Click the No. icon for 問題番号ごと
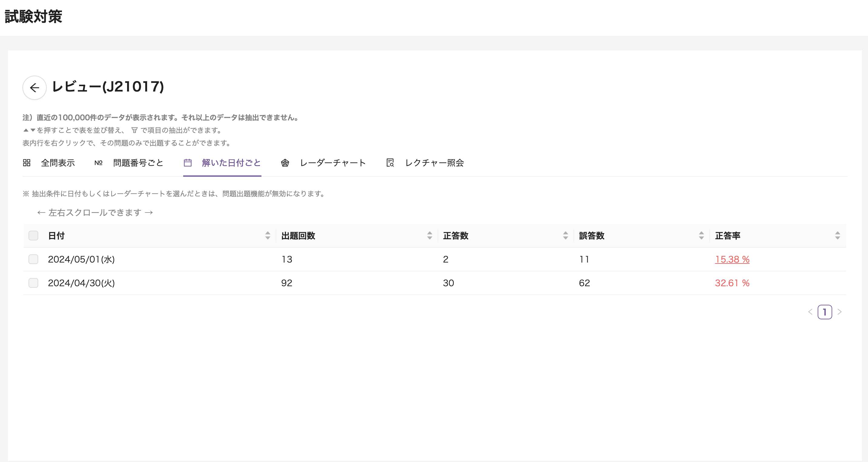Viewport: 868px width, 462px height. [98, 163]
